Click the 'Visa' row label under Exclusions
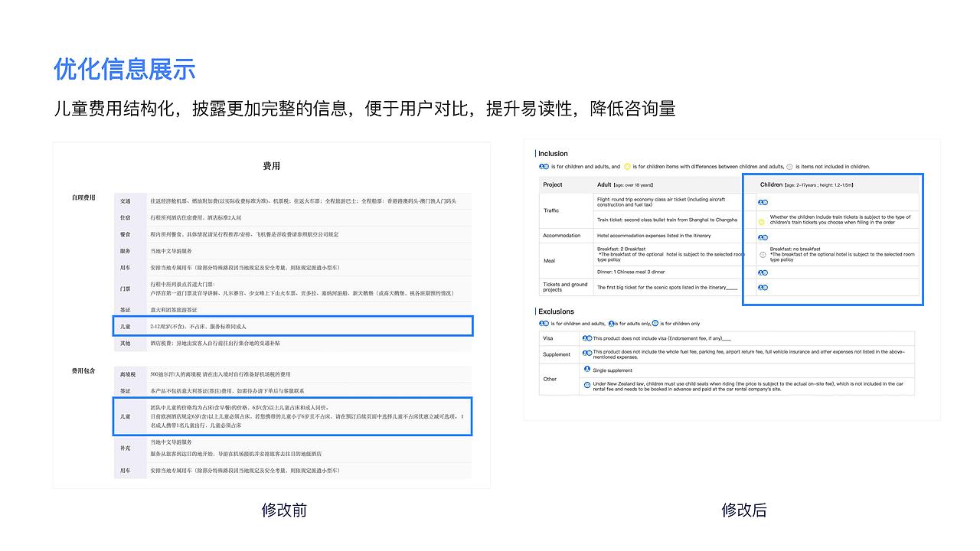980x551 pixels. click(548, 337)
